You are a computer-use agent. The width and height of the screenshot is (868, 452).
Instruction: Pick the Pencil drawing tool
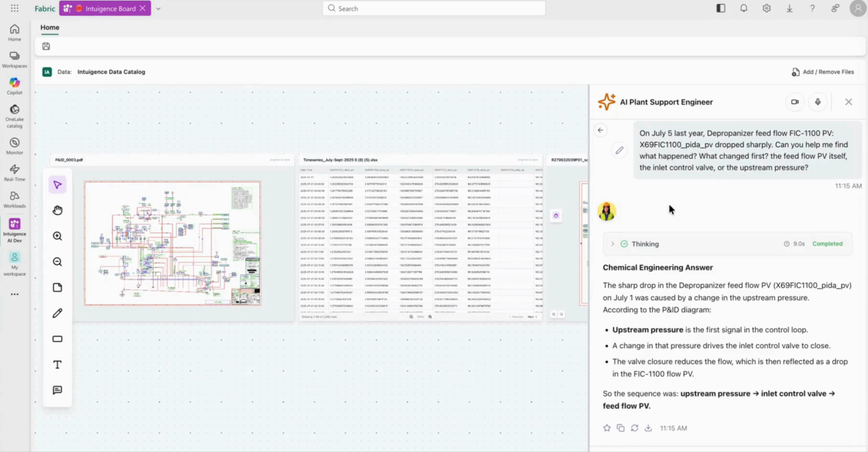(57, 313)
